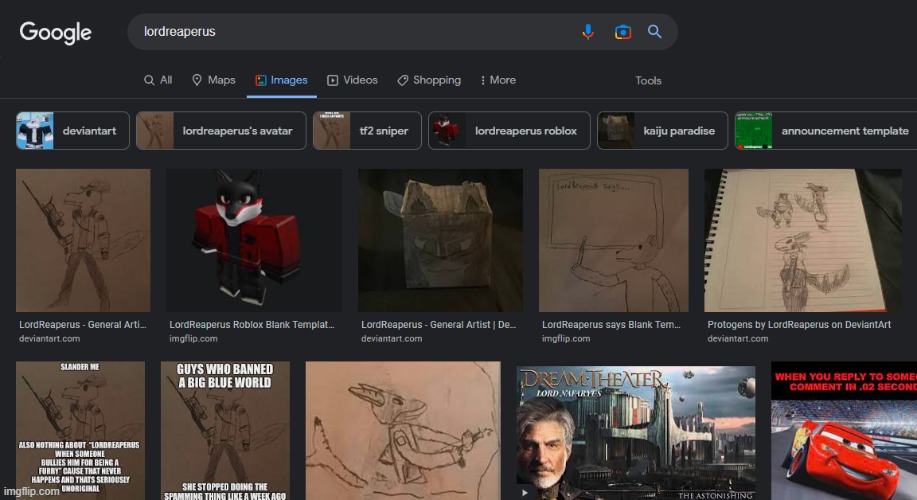Image resolution: width=917 pixels, height=500 pixels.
Task: Open the Dream Theater album image result
Action: pyautogui.click(x=635, y=432)
